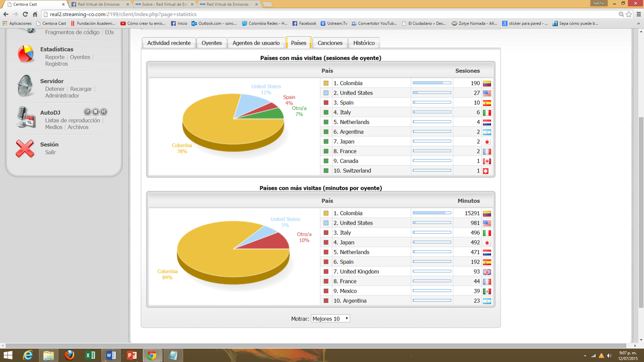The height and width of the screenshot is (362, 644).
Task: Click the red swatch beside 3. Spain
Action: point(326,103)
